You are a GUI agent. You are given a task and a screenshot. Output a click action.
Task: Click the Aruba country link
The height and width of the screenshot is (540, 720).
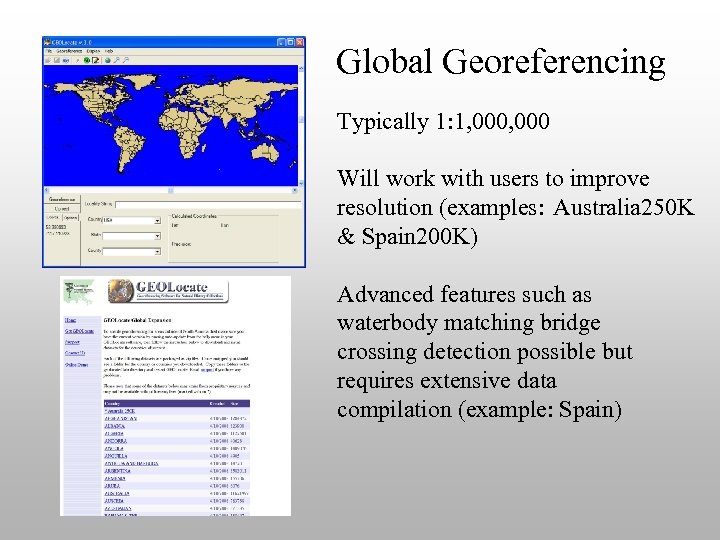point(112,485)
